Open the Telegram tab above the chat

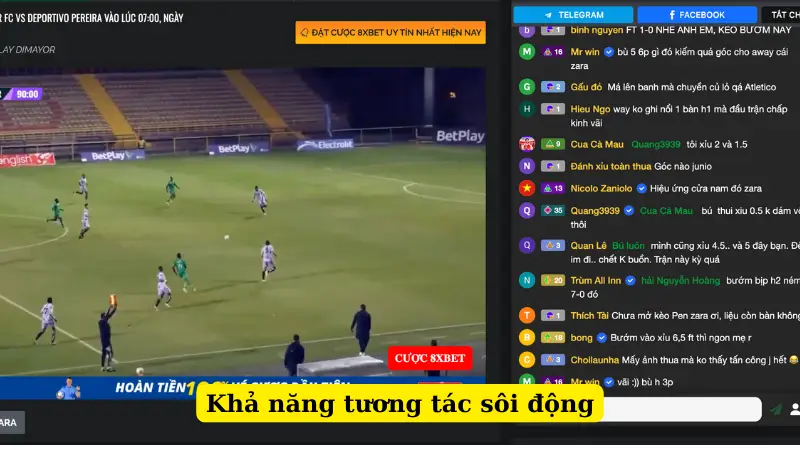point(573,15)
